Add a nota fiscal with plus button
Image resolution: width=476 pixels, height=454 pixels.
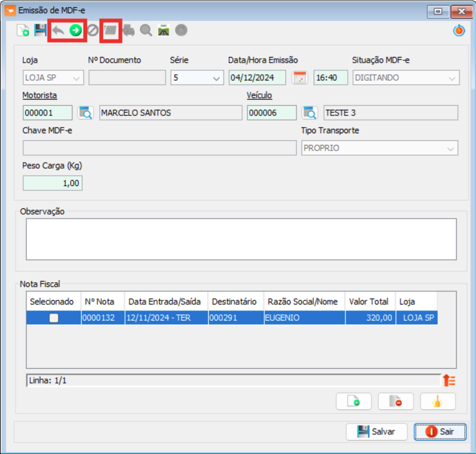pyautogui.click(x=354, y=402)
